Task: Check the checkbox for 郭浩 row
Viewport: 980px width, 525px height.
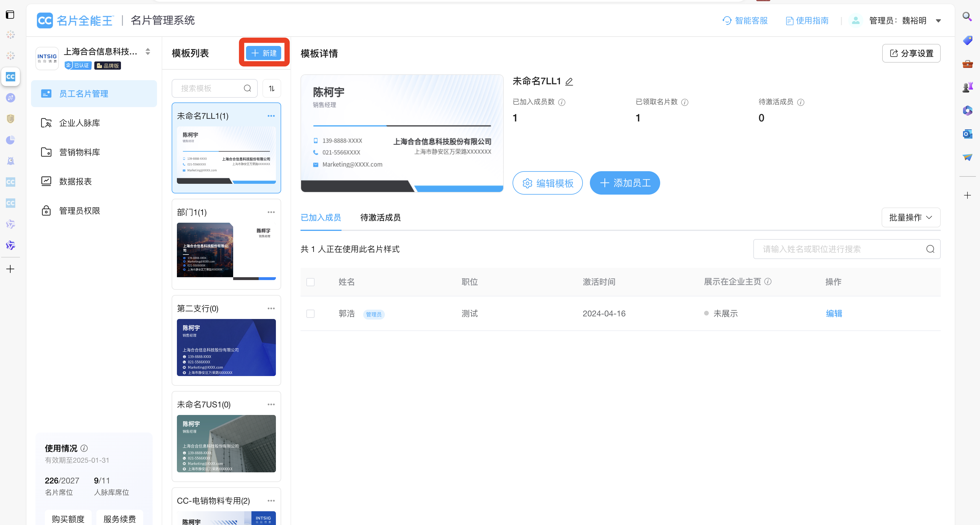Action: pyautogui.click(x=310, y=314)
